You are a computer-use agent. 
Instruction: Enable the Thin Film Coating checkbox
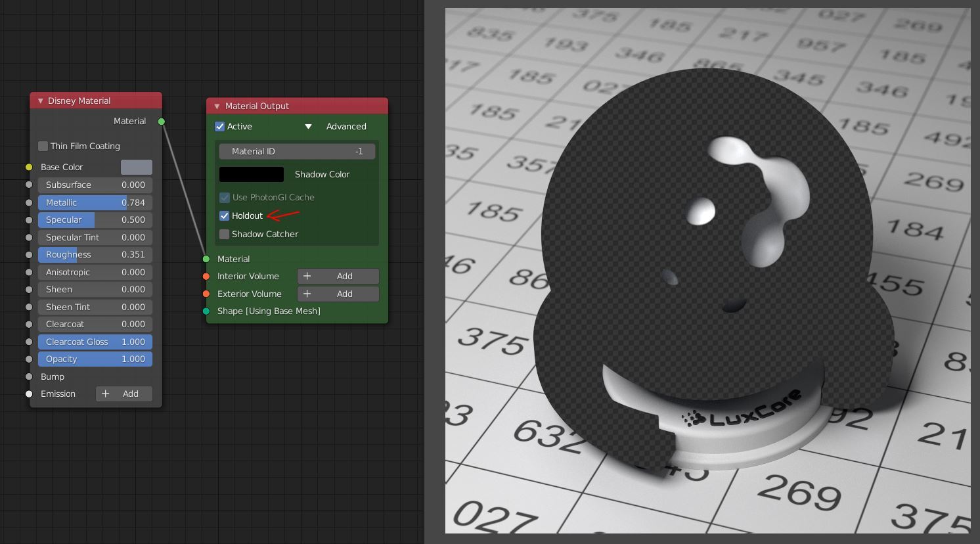coord(43,147)
